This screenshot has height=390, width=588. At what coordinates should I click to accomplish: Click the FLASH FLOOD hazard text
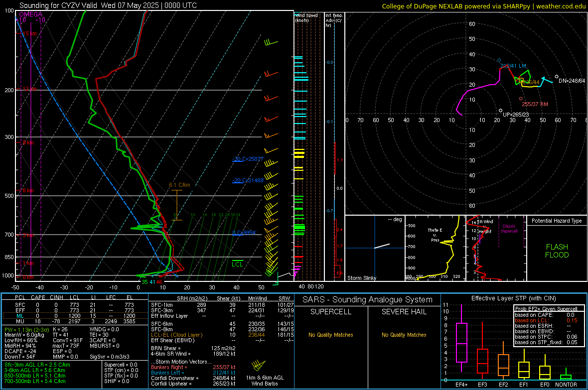(x=557, y=251)
